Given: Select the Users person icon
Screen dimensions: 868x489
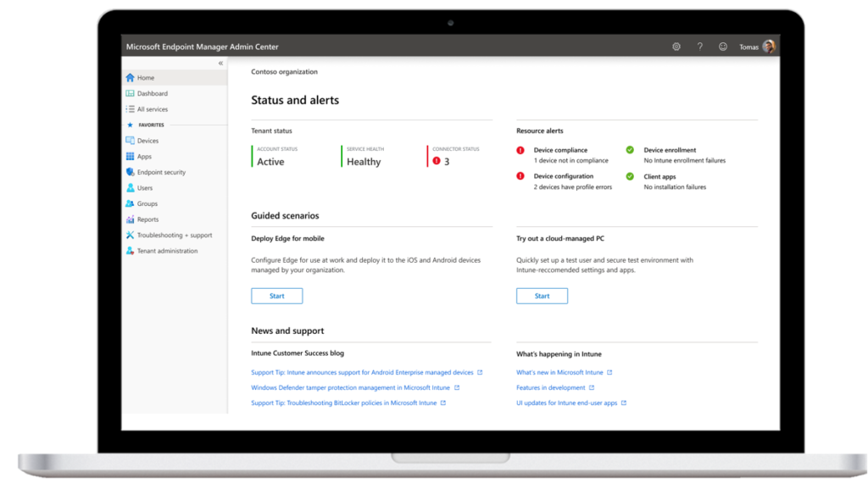Looking at the screenshot, I should coord(130,187).
